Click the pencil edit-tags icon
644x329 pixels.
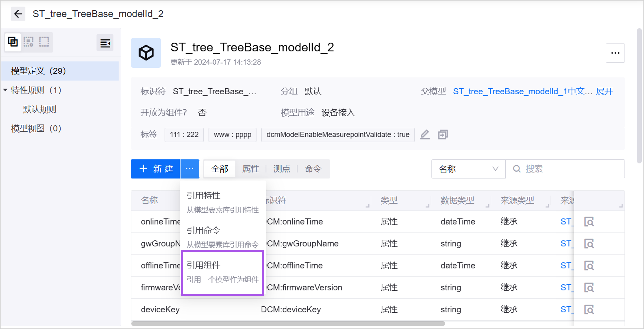[425, 135]
